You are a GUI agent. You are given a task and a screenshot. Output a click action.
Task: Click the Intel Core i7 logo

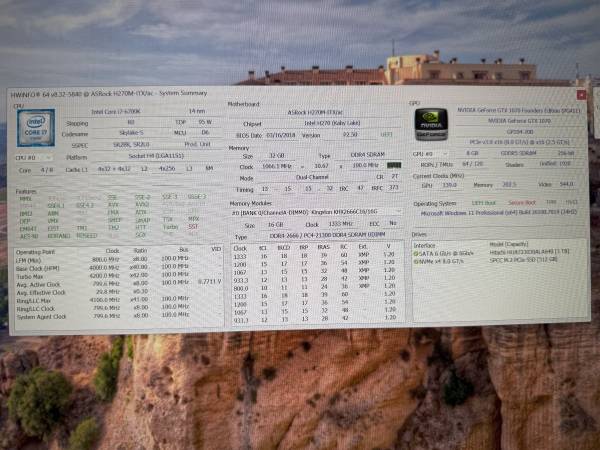coord(35,127)
